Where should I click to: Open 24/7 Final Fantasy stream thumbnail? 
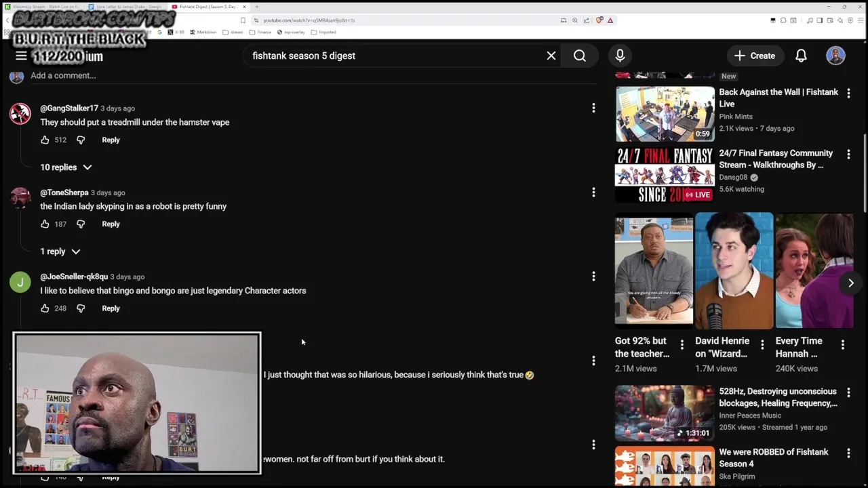click(x=665, y=175)
